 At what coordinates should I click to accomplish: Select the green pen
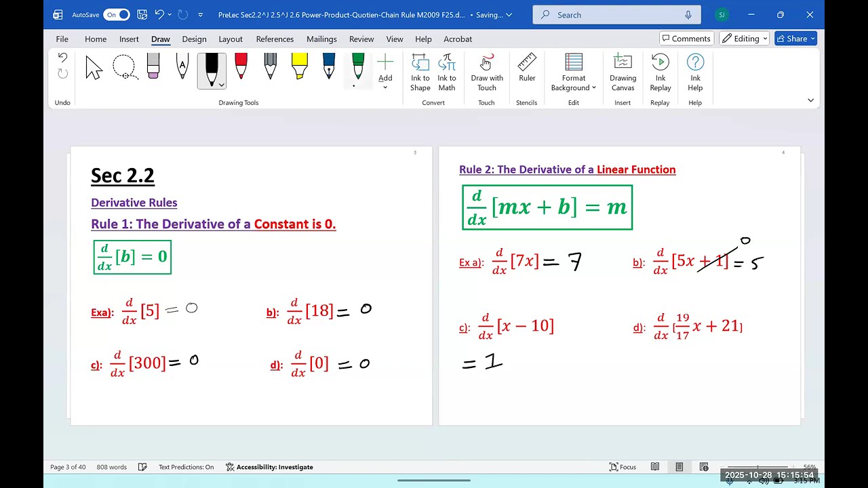(358, 68)
